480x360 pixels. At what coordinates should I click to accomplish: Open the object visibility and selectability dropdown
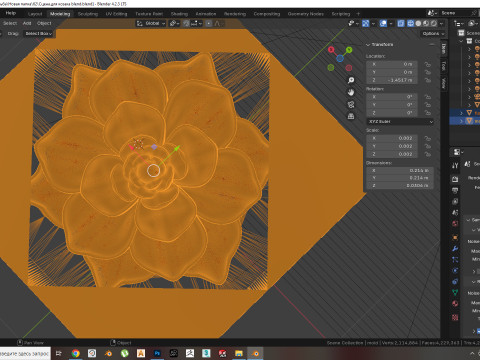[353, 23]
